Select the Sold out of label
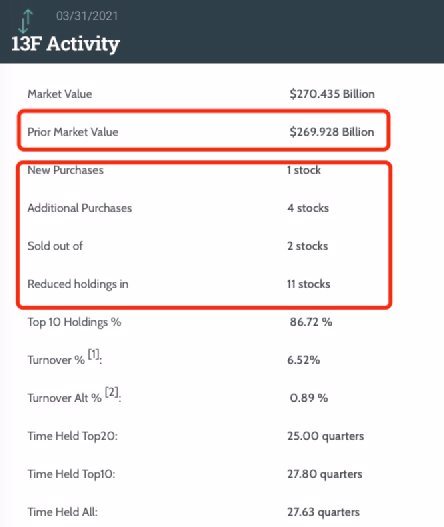The image size is (444, 527). tap(55, 246)
